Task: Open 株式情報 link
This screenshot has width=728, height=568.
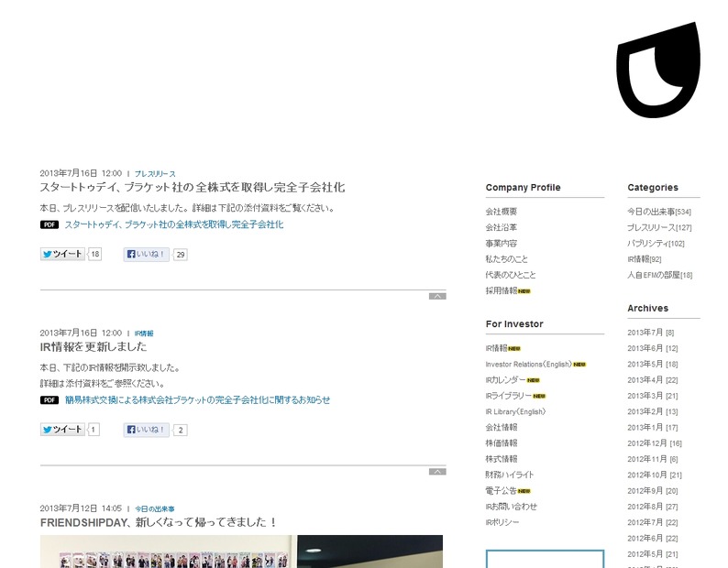Action: pos(502,459)
